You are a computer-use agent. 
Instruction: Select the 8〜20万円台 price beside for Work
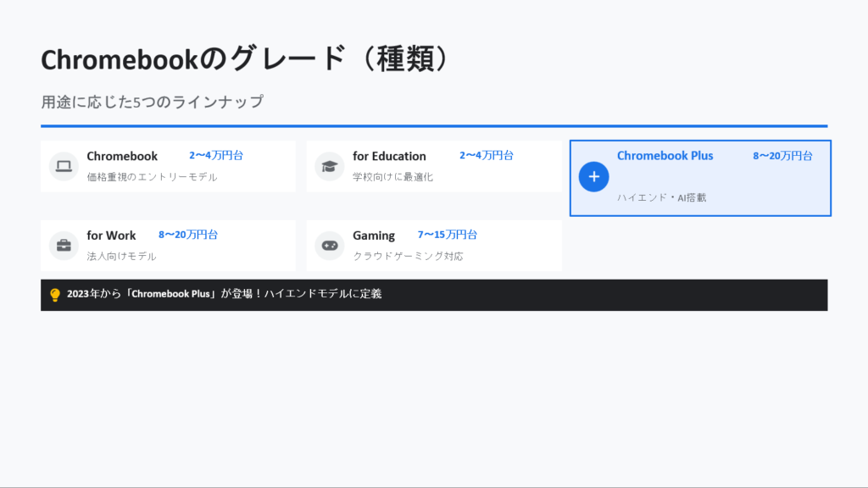[187, 235]
